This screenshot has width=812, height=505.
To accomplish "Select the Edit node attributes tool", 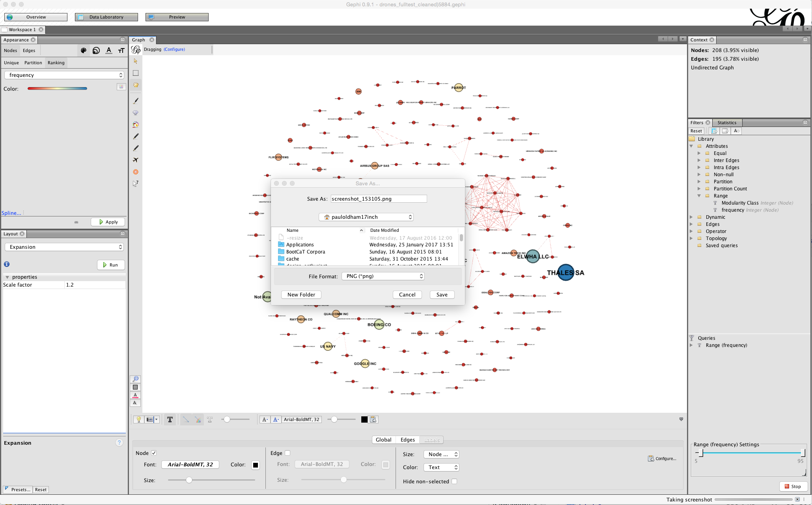I will point(136,184).
